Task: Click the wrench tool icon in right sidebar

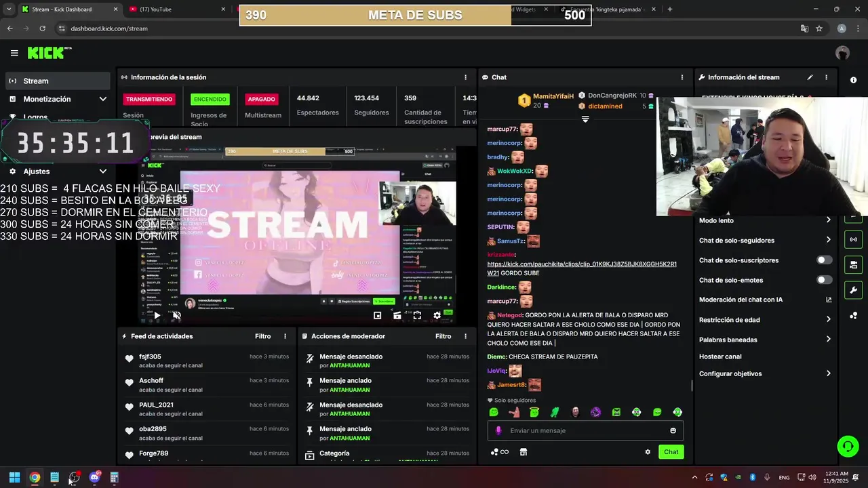Action: point(853,290)
